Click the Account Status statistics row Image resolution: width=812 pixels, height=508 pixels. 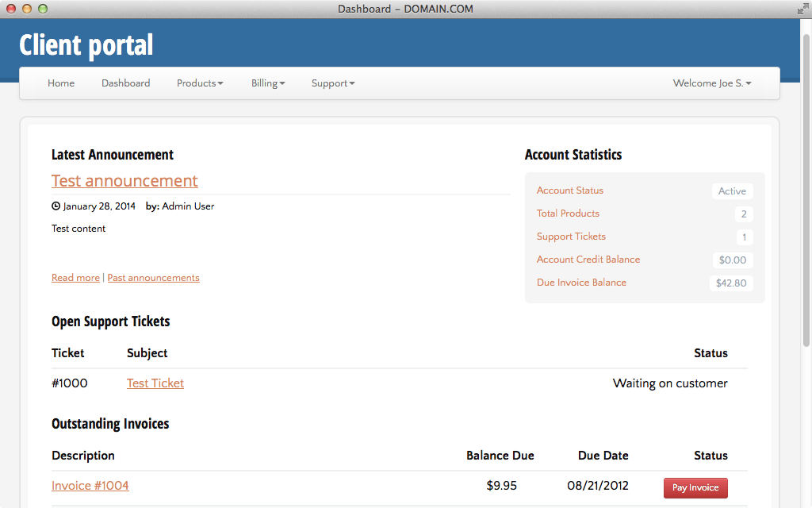pos(570,190)
